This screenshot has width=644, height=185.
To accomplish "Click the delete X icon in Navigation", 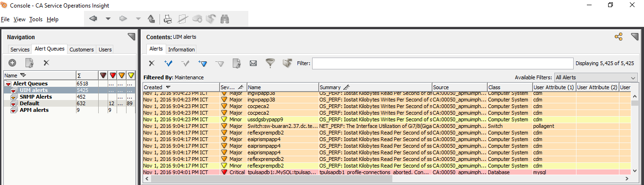I will 46,63.
